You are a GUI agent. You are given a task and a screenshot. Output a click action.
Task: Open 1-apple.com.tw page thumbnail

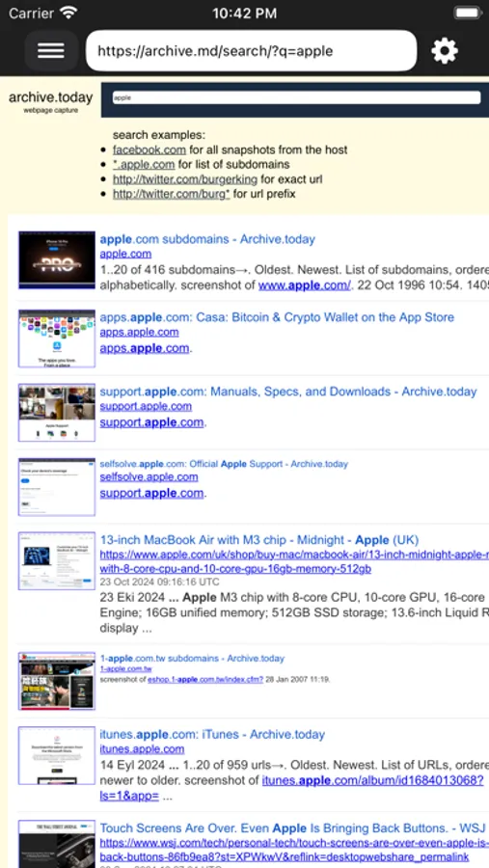pyautogui.click(x=57, y=681)
